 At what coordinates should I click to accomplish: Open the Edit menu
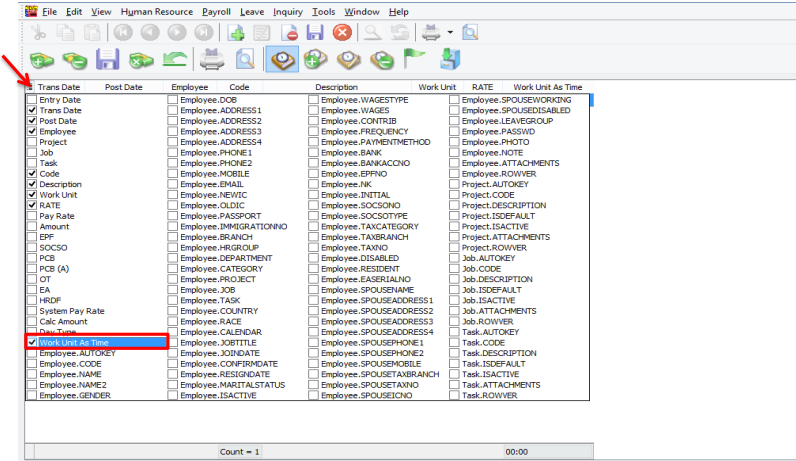[74, 11]
